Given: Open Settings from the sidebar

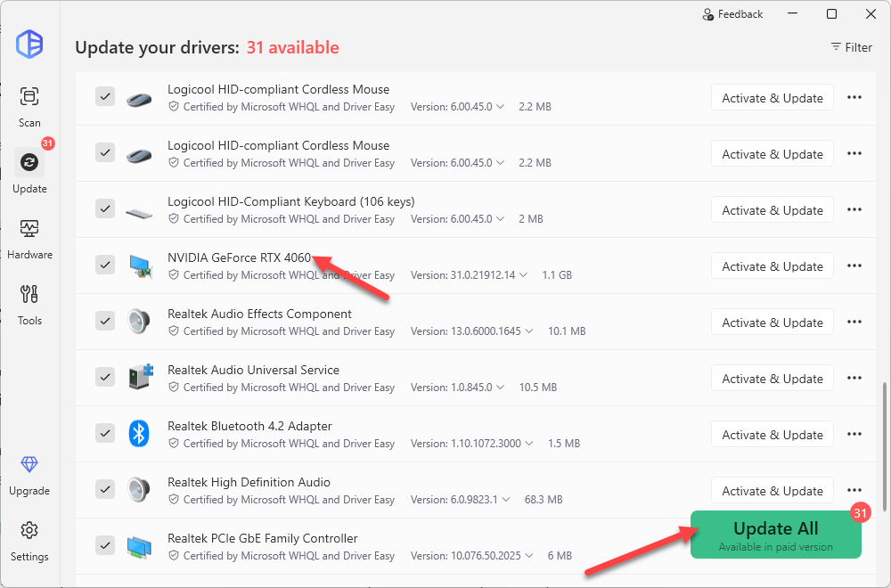Looking at the screenshot, I should pyautogui.click(x=29, y=539).
